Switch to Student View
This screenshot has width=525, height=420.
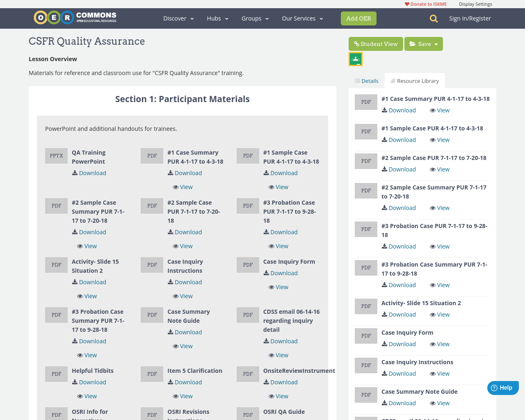coord(375,44)
